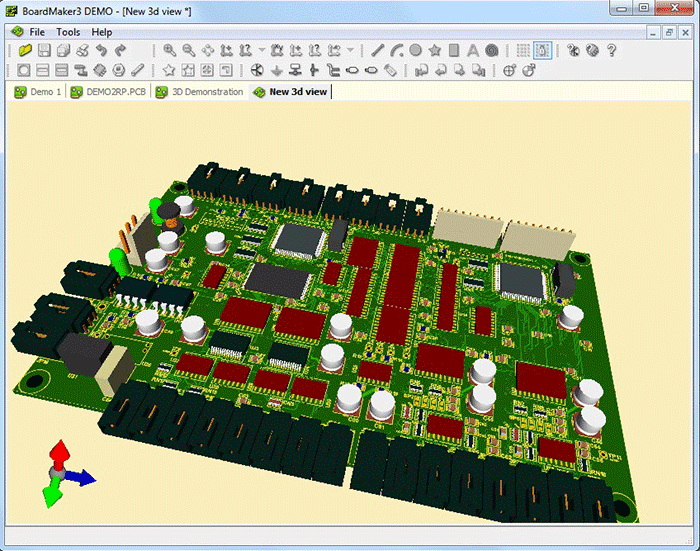700x551 pixels.
Task: Click the network net icon
Action: tap(295, 70)
